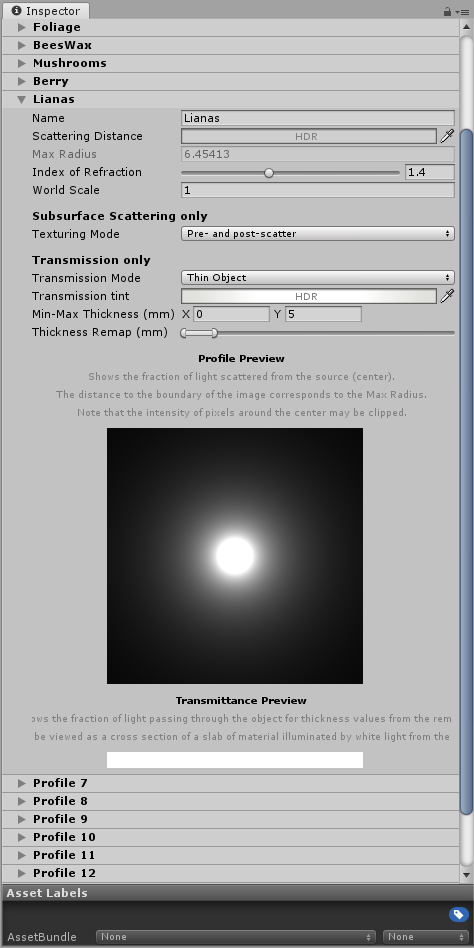Screen dimensions: 474x948
Task: Click the Scattering Distance label
Action: pyautogui.click(x=87, y=136)
